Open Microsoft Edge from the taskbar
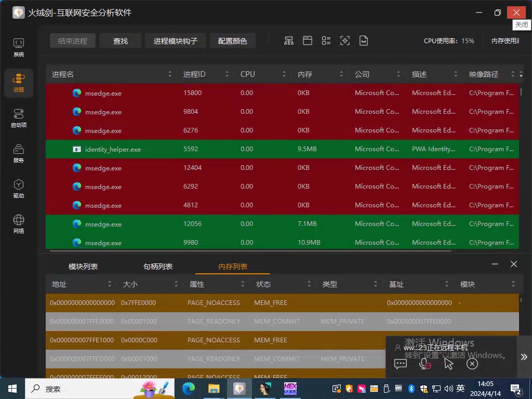 tap(189, 389)
